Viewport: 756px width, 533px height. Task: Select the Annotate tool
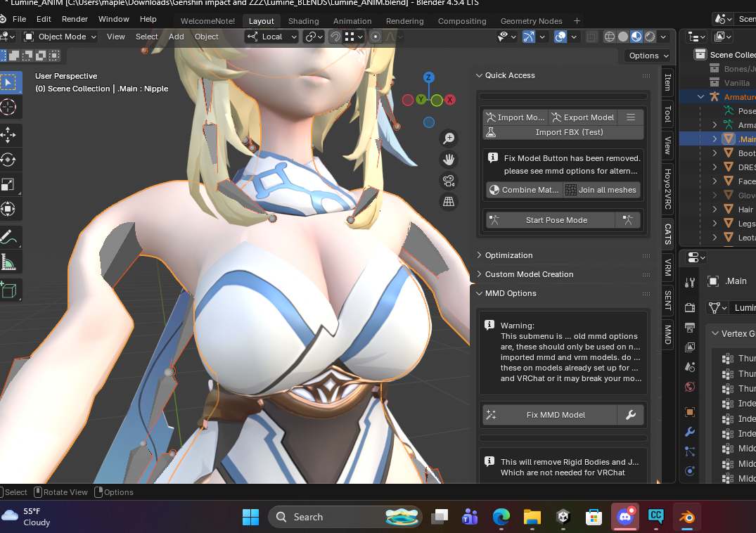[x=9, y=237]
